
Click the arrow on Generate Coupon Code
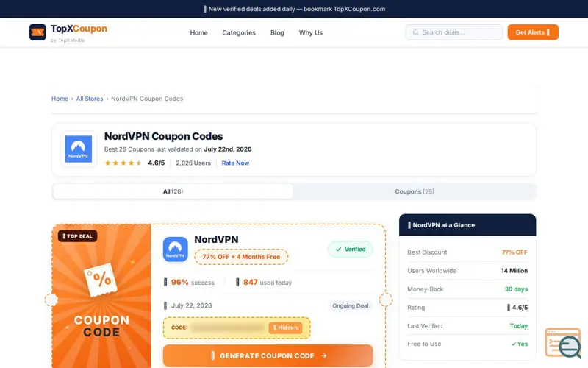pyautogui.click(x=324, y=355)
